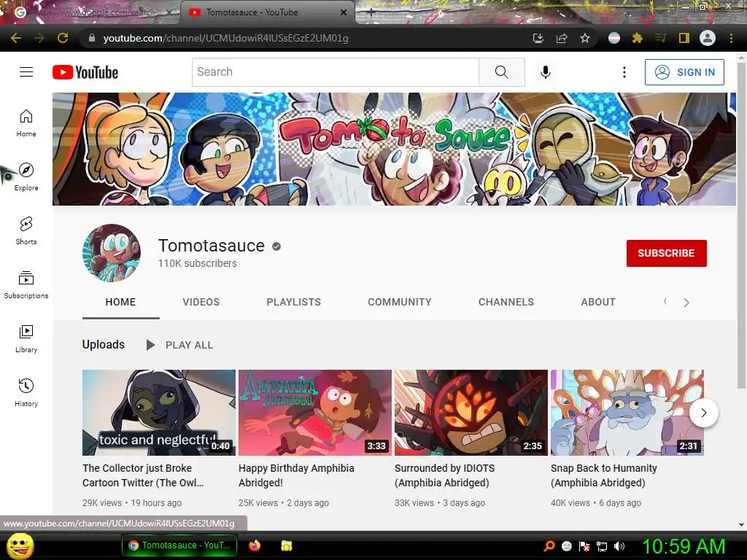Open Library in the sidebar
Image resolution: width=747 pixels, height=560 pixels.
click(26, 338)
